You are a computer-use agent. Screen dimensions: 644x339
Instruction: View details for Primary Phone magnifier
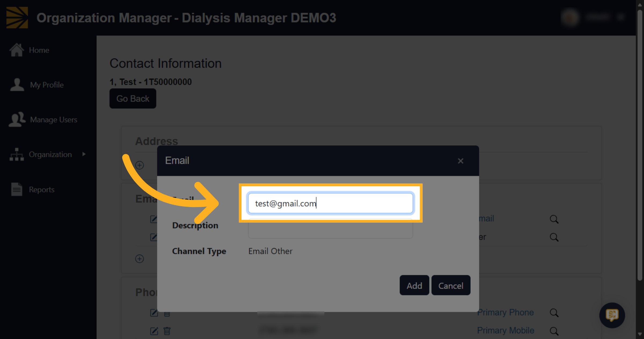554,313
